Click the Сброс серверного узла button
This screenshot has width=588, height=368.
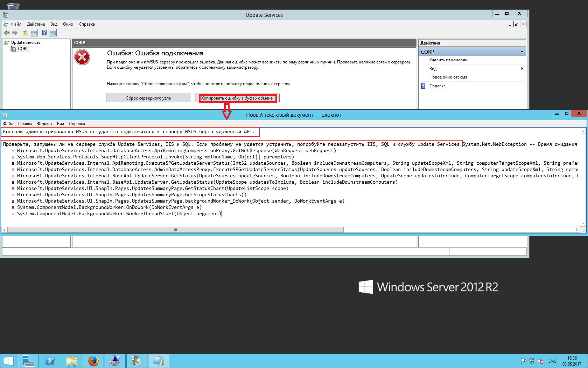click(x=148, y=98)
